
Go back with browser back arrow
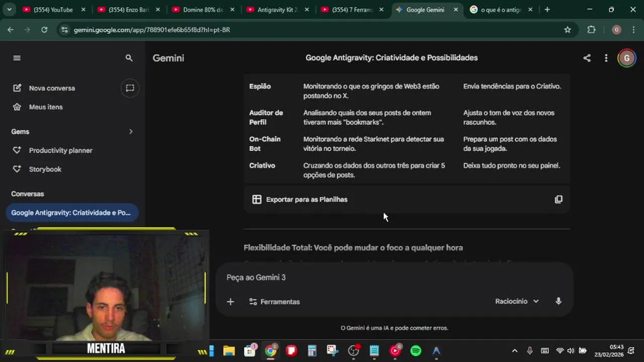point(11,30)
